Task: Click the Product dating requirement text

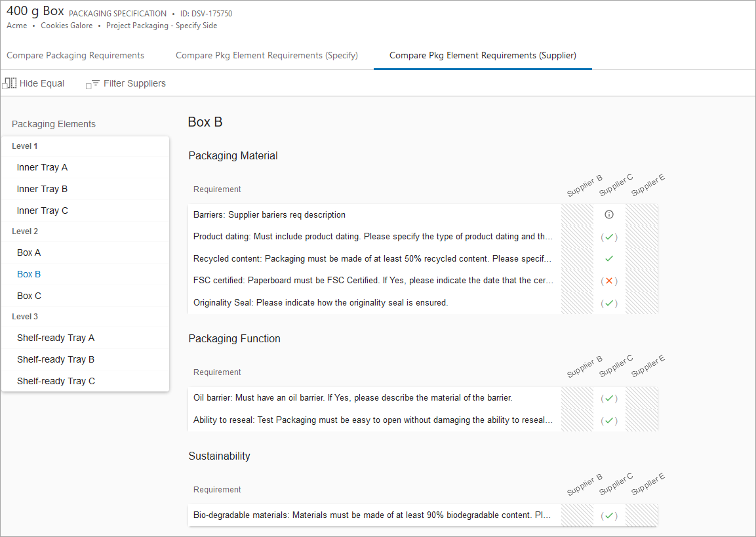Action: 372,237
